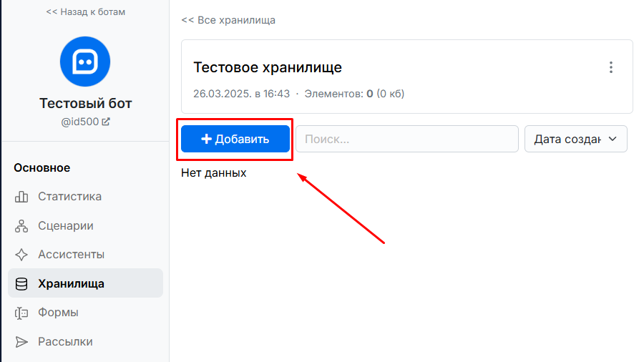Click the Сценарии flow icon
Screen dimensions: 644x362
tap(21, 226)
